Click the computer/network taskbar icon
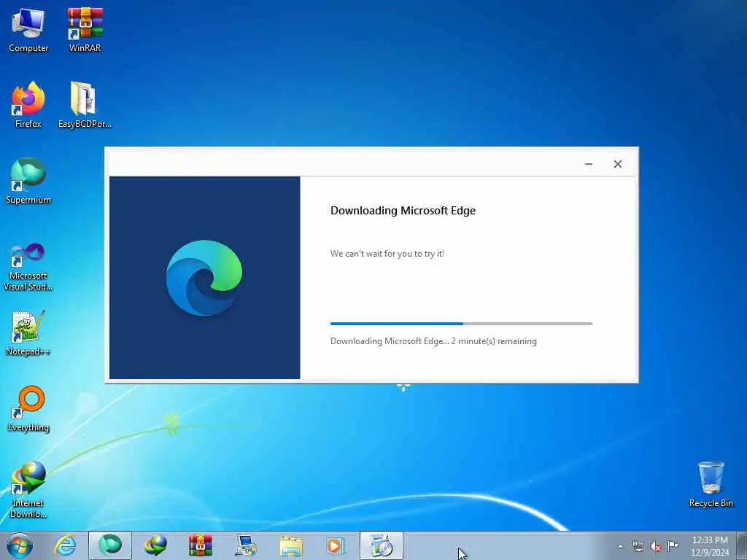The height and width of the screenshot is (560, 747). (x=246, y=545)
